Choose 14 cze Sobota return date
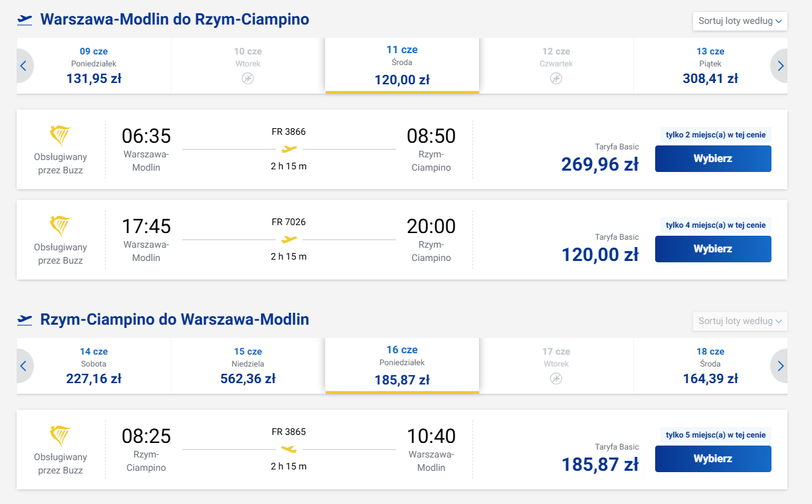 (x=94, y=366)
